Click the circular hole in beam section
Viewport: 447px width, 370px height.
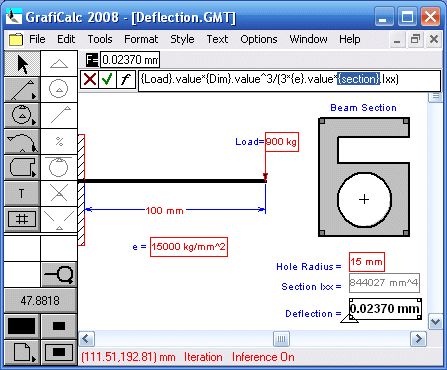pos(364,200)
